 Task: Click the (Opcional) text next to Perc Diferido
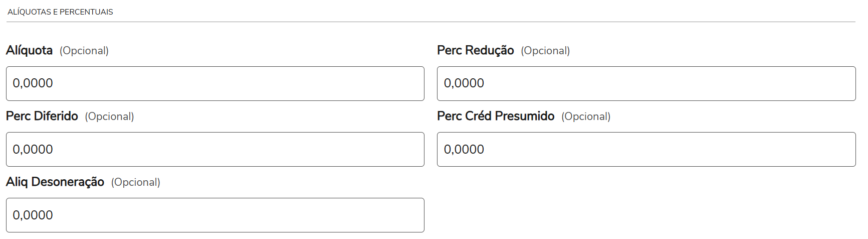coord(109,116)
